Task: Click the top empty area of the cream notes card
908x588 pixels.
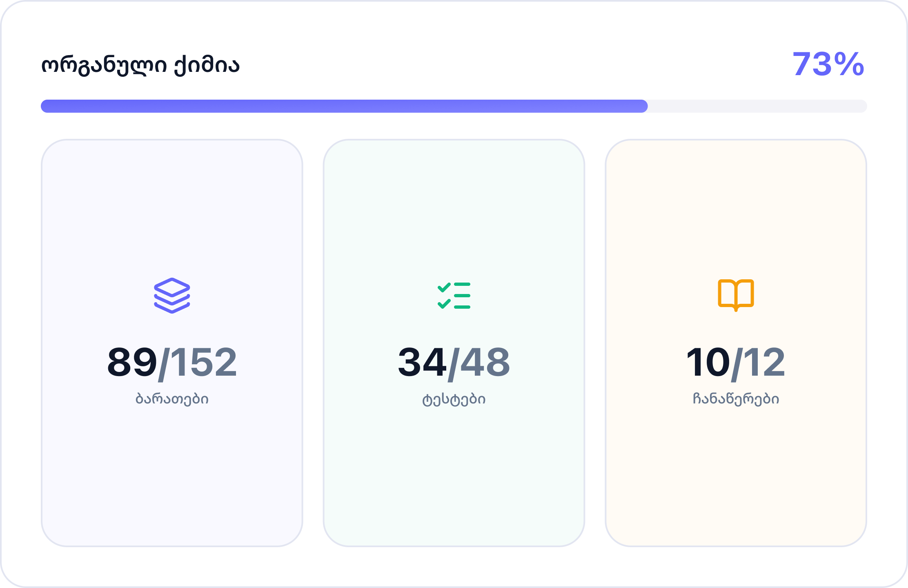Action: 736,196
